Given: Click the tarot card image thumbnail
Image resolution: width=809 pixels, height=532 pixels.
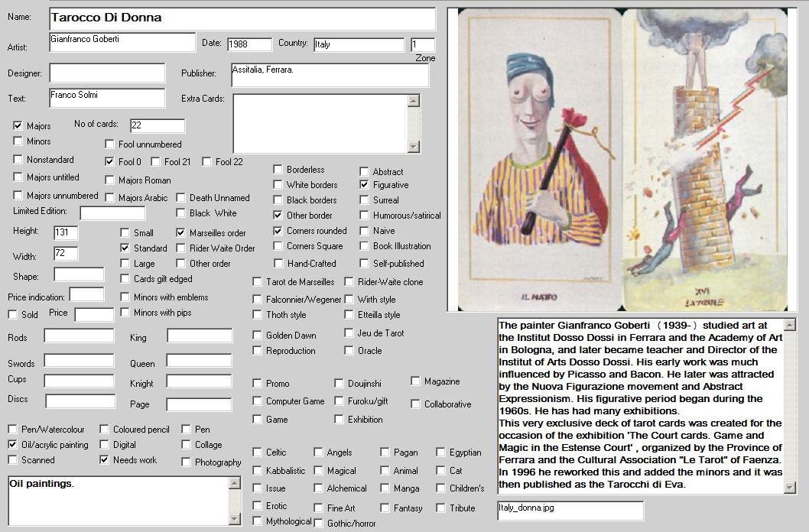Looking at the screenshot, I should (627, 159).
